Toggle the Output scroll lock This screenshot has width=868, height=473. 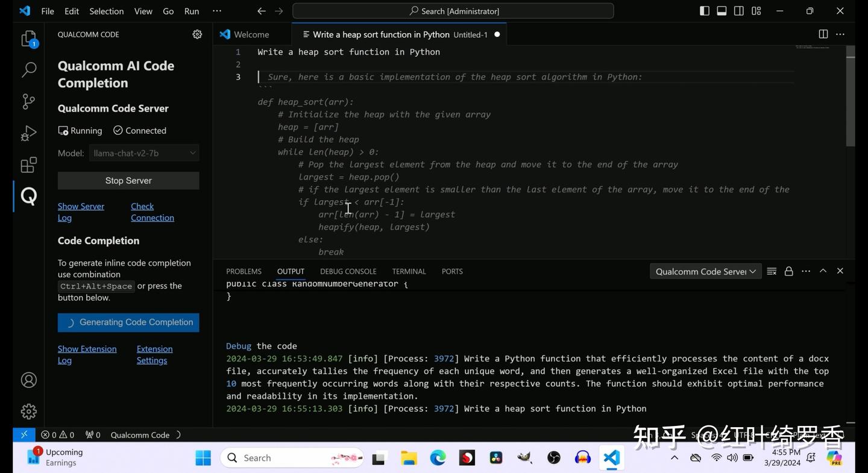click(x=788, y=271)
